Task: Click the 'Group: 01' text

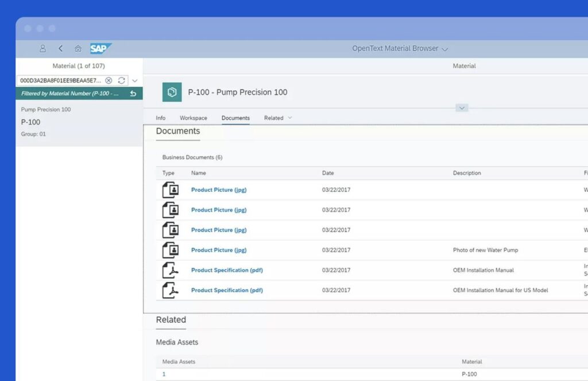Action: [33, 134]
